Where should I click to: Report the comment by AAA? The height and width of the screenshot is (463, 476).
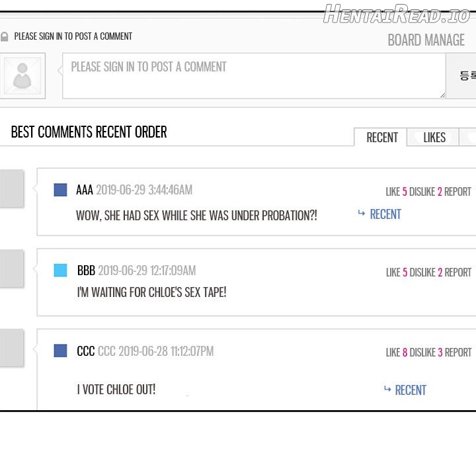tap(458, 192)
